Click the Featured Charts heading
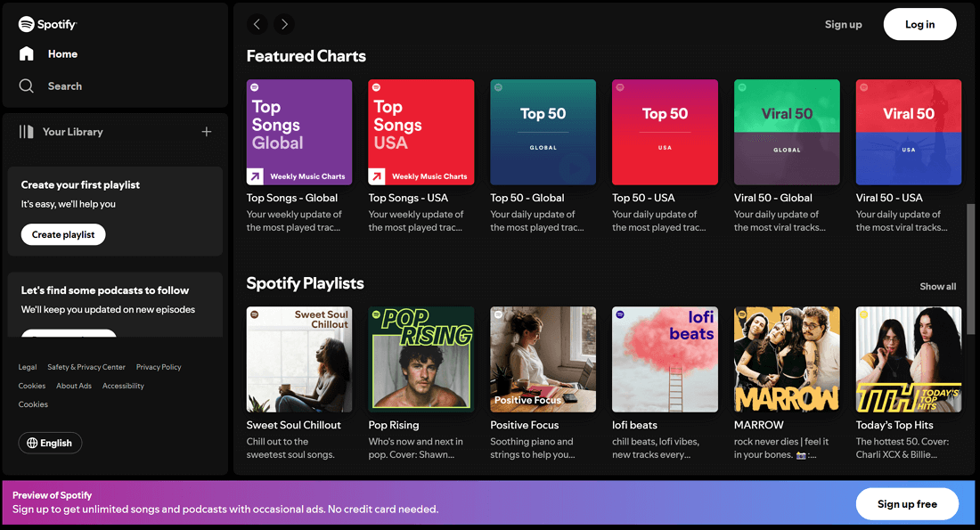 tap(306, 56)
